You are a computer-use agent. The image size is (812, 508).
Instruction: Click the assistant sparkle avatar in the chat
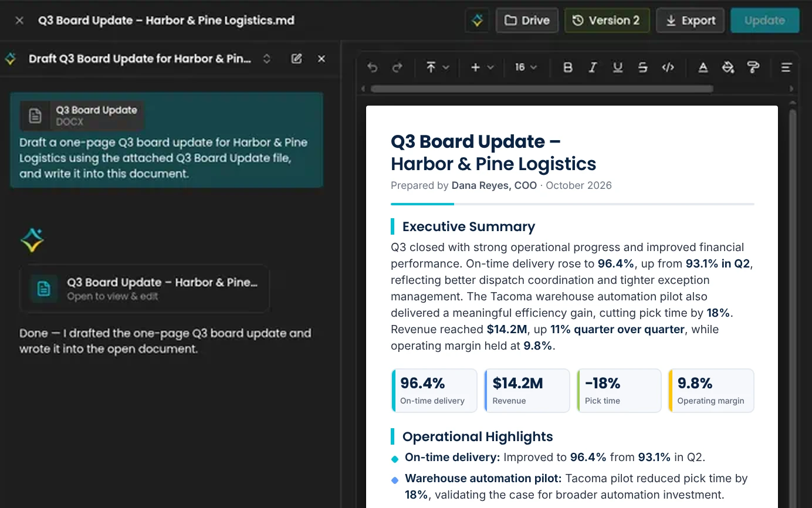[32, 241]
